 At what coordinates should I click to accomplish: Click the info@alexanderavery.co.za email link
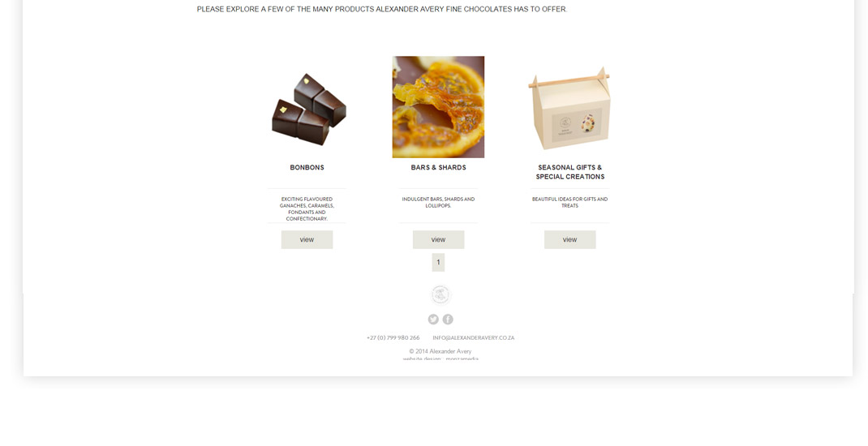click(473, 337)
